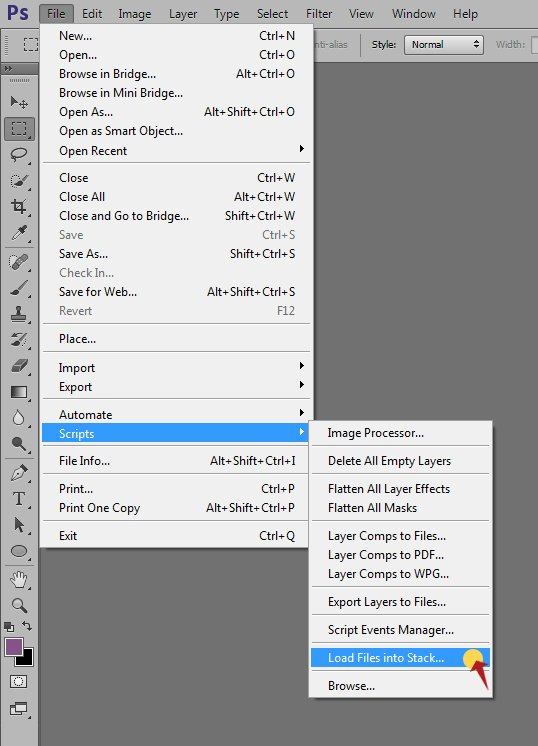
Task: Select the Spot Healing Brush tool
Action: (19, 262)
